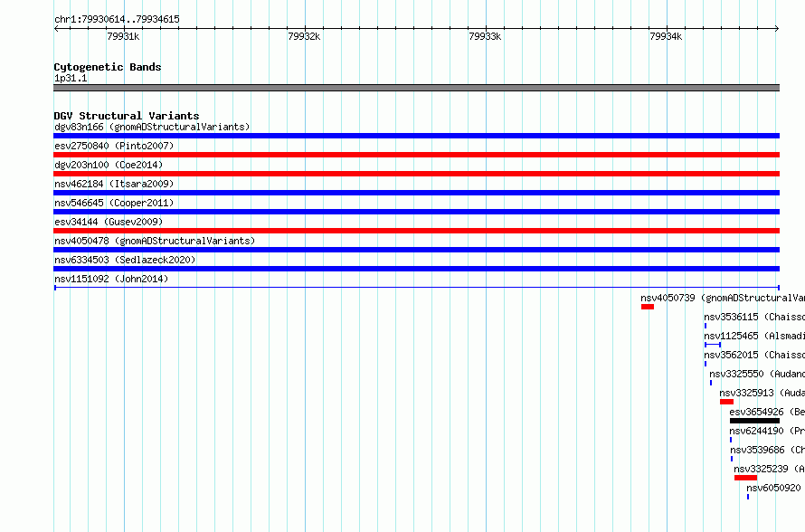Click the 79934k ruler position

click(x=666, y=36)
